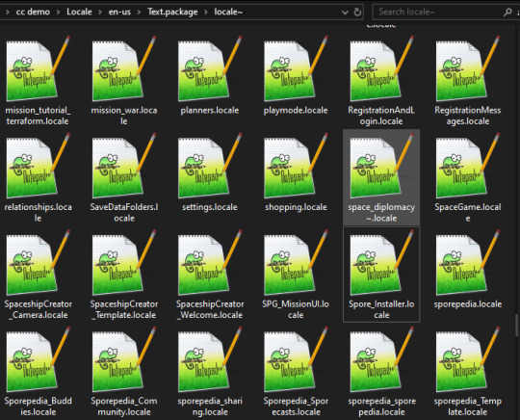Viewport: 520px width, 420px height.
Task: Click the SpaceGame.locale file icon
Action: [467, 166]
